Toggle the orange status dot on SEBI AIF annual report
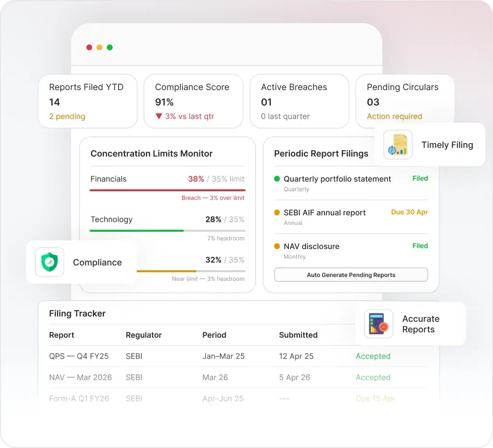Viewport: 493px width, 448px height. tap(277, 212)
